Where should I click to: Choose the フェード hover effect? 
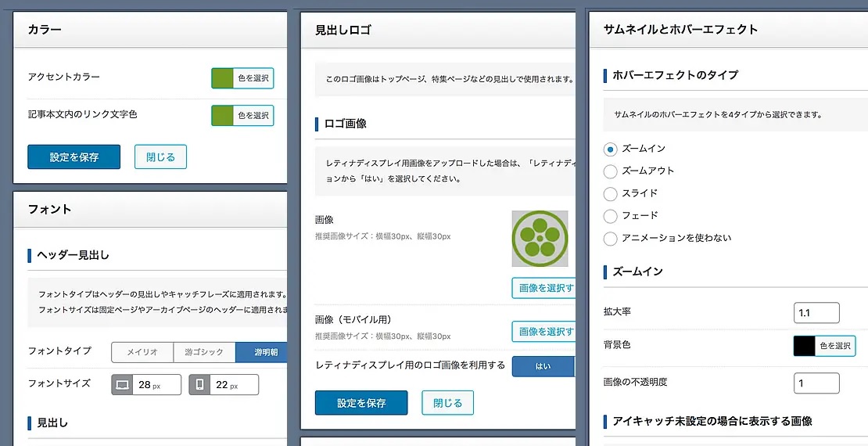coord(611,216)
